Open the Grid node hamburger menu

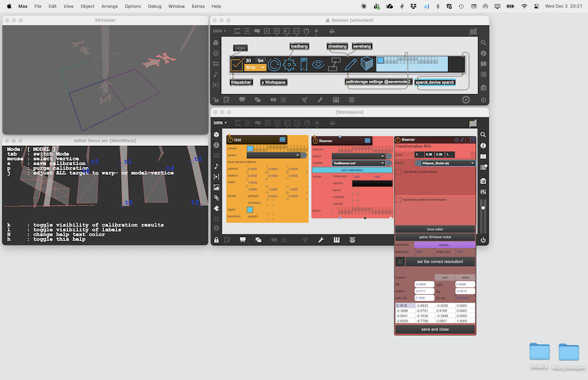pyautogui.click(x=283, y=140)
